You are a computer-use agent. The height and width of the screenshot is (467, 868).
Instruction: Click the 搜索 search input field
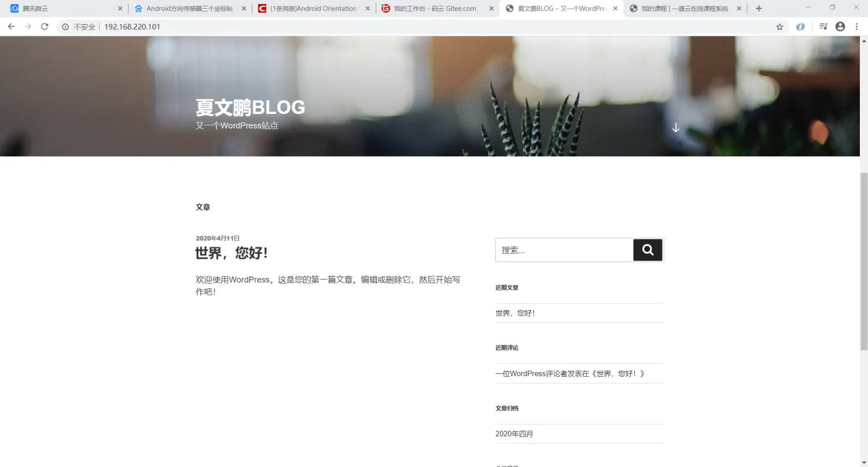pos(564,250)
